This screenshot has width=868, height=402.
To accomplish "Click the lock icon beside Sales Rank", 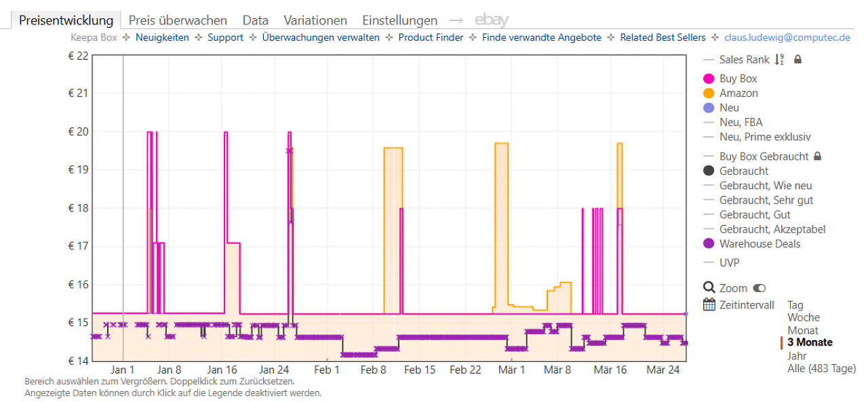I will [797, 60].
